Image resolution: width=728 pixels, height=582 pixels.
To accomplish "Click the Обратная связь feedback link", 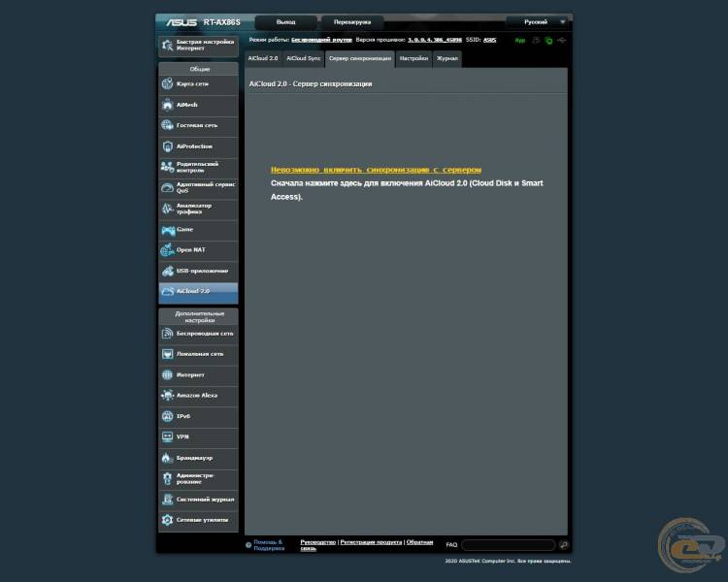I will click(x=419, y=542).
